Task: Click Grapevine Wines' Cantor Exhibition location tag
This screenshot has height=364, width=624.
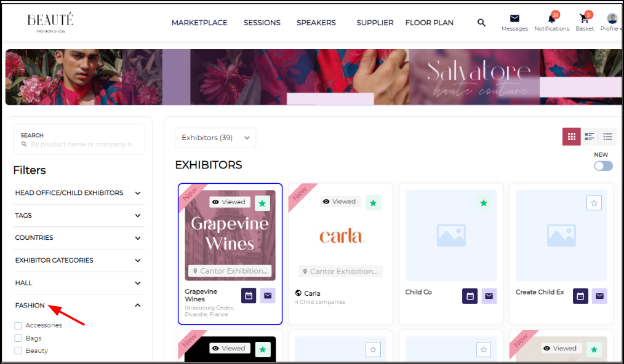Action: click(x=230, y=271)
